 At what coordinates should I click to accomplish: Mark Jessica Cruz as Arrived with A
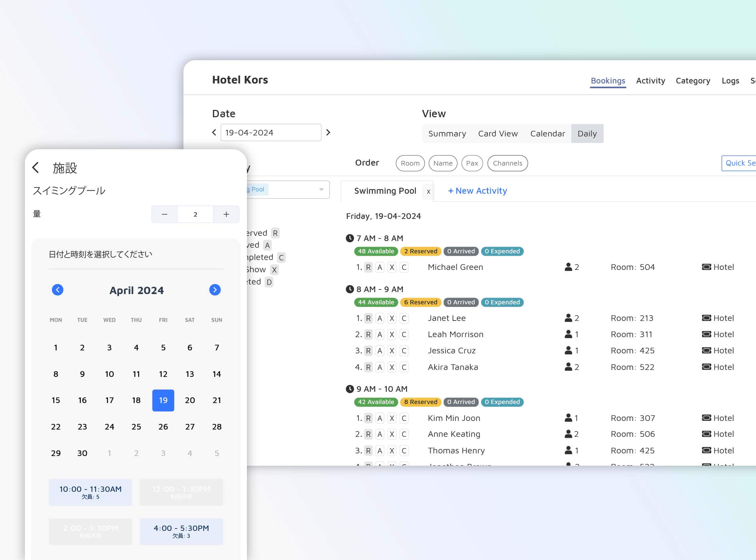click(380, 351)
